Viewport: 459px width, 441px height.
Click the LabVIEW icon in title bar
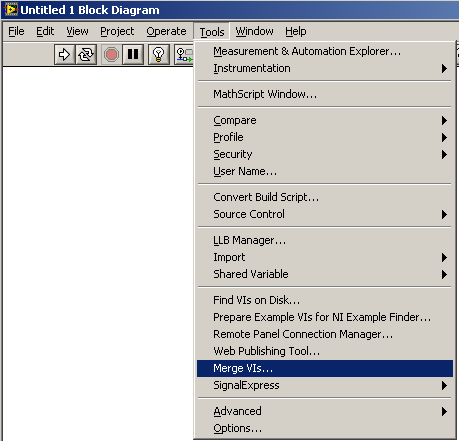coord(10,10)
